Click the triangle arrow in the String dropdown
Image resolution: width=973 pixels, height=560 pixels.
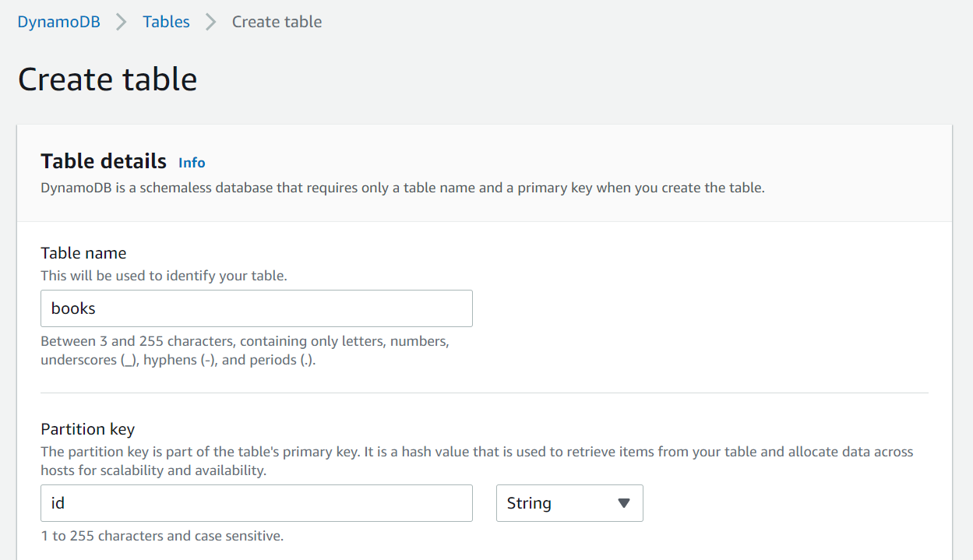[623, 503]
